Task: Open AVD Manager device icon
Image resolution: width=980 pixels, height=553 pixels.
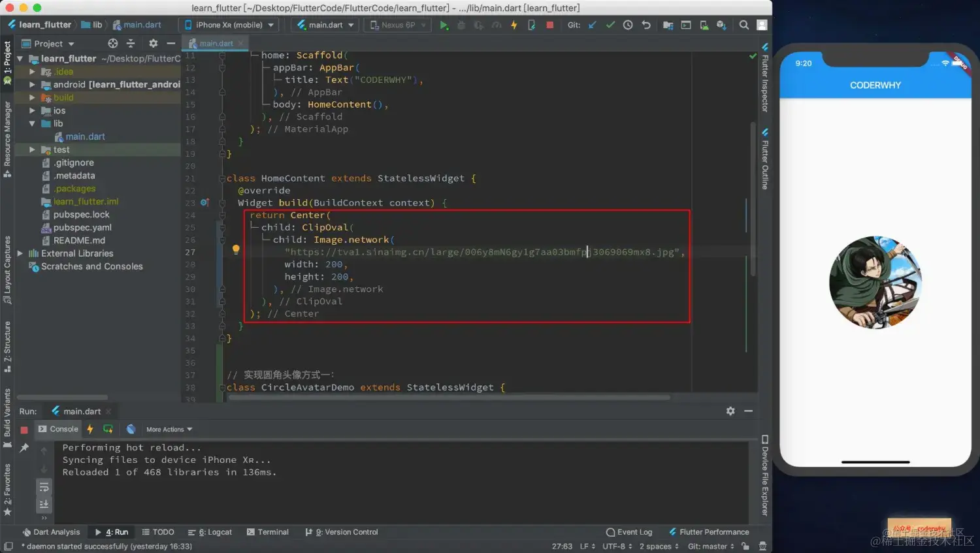Action: [x=704, y=25]
